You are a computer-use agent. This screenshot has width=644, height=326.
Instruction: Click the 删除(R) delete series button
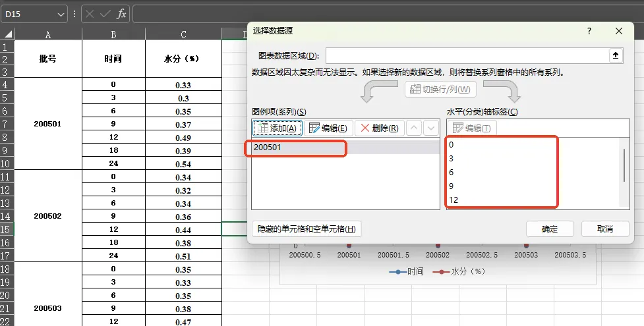[x=380, y=128]
